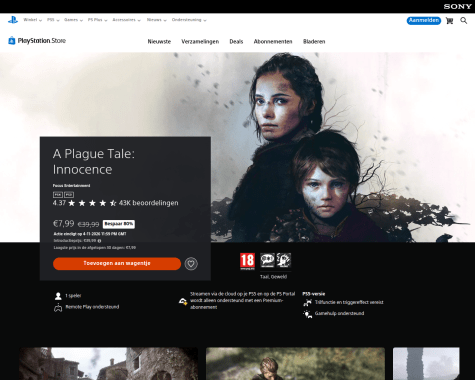Viewport: 475px width, 380px height.
Task: Expand the Games dropdown menu
Action: [73, 20]
